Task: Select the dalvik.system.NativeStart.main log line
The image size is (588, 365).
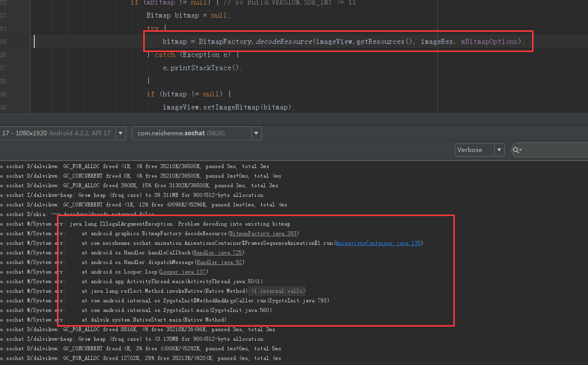Action: (x=113, y=320)
